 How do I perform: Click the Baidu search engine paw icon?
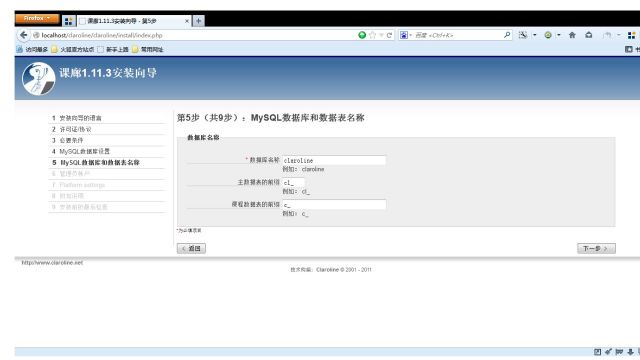pos(404,35)
